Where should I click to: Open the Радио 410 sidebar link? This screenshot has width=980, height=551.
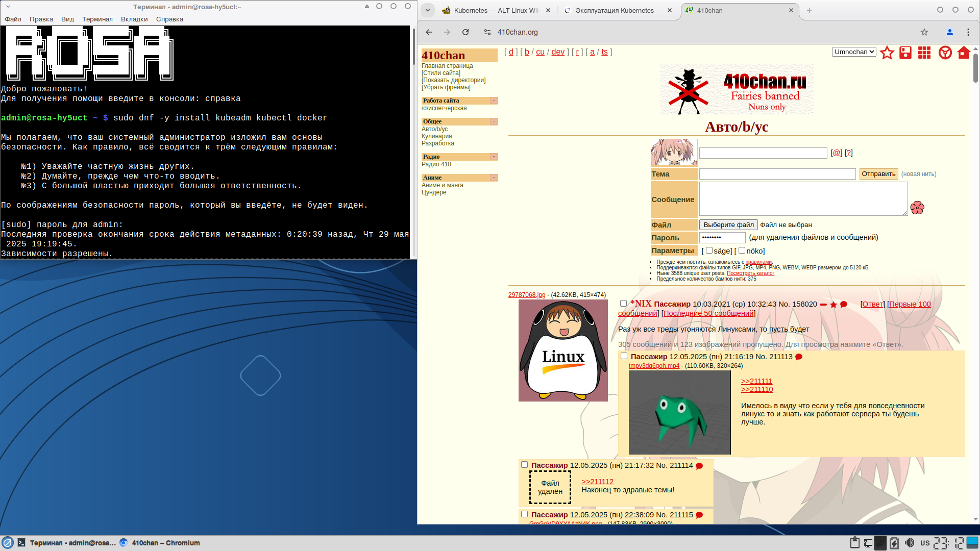click(x=436, y=164)
